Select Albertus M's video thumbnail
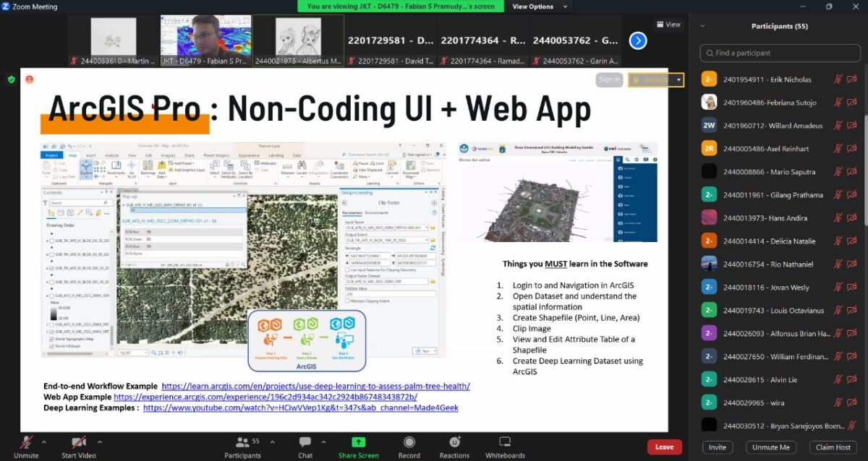The width and height of the screenshot is (868, 461). [x=298, y=40]
